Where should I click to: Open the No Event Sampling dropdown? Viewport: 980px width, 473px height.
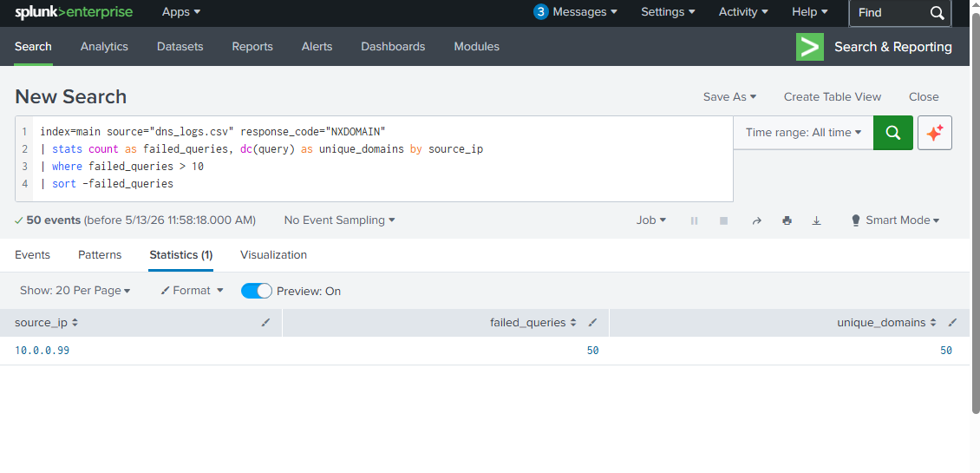click(x=339, y=220)
